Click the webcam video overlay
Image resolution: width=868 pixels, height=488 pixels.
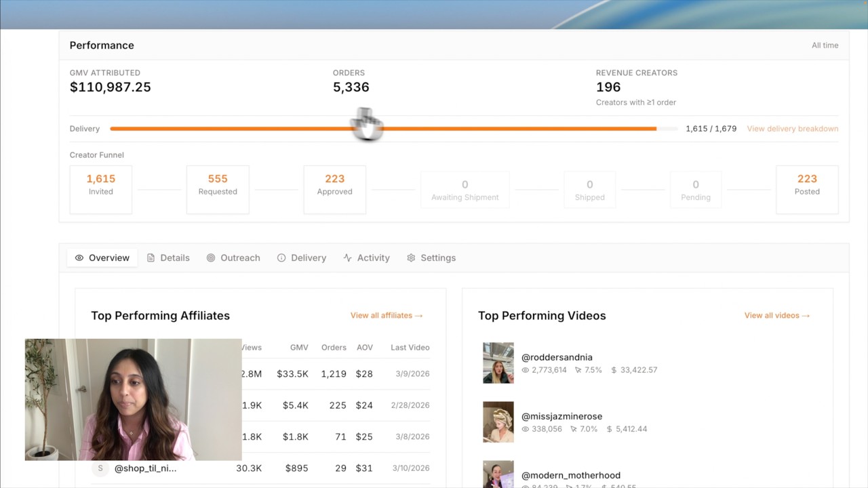click(134, 400)
